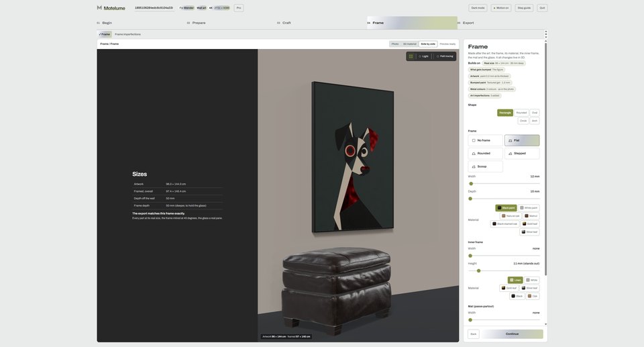Select Gold leaf inner frame material
This screenshot has width=644, height=347.
pos(508,288)
